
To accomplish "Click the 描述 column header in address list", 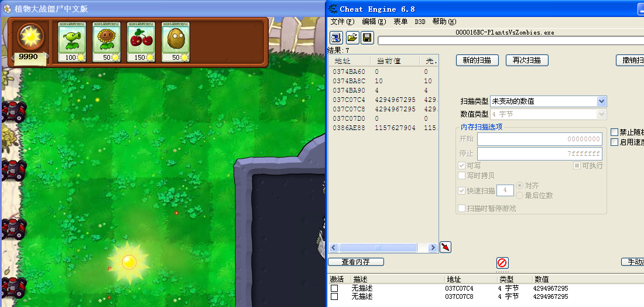I will coord(398,279).
